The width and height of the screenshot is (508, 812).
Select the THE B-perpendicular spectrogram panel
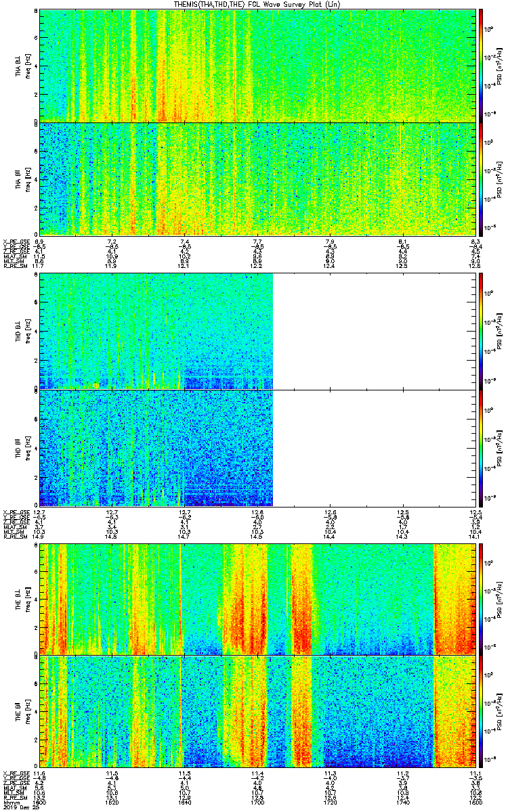point(258,599)
